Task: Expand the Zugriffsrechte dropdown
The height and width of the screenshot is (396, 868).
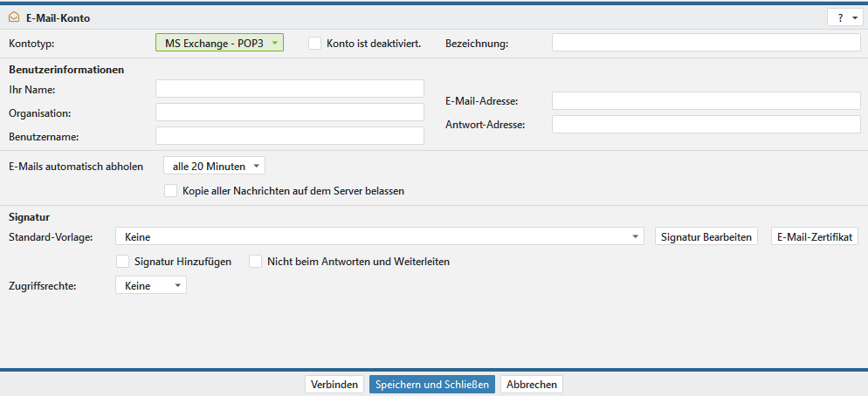Action: (151, 285)
